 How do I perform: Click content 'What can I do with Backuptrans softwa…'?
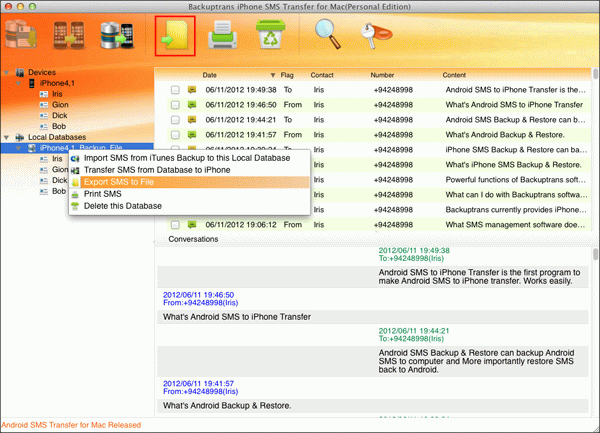coord(516,195)
